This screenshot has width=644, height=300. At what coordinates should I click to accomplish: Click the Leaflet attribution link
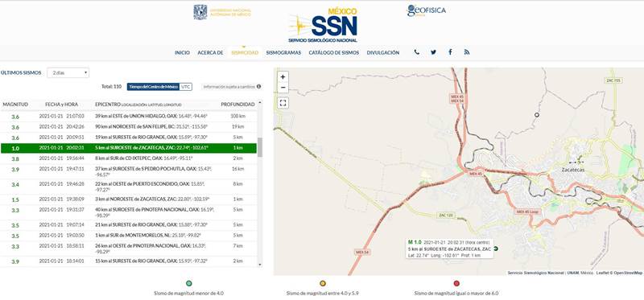[x=602, y=273]
